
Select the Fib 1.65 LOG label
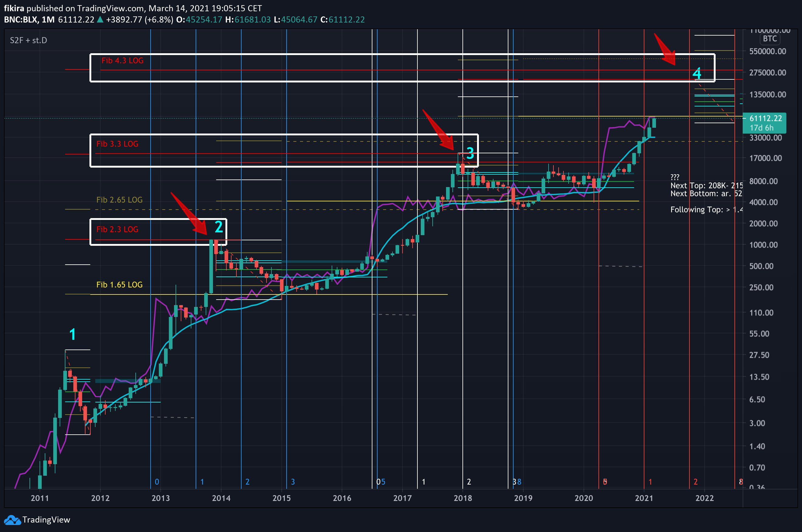point(120,285)
